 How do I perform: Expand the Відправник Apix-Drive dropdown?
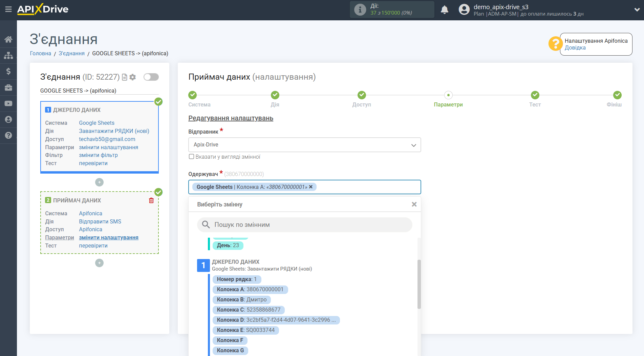pyautogui.click(x=304, y=145)
